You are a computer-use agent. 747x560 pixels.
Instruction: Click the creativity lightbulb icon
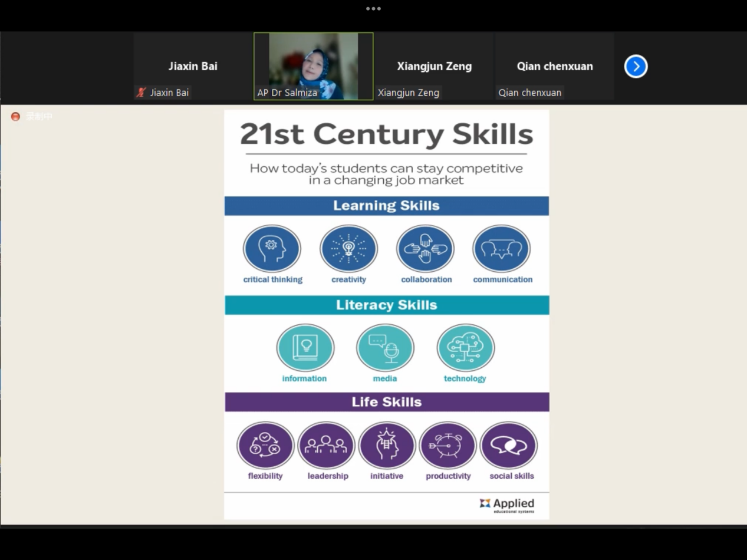(348, 249)
